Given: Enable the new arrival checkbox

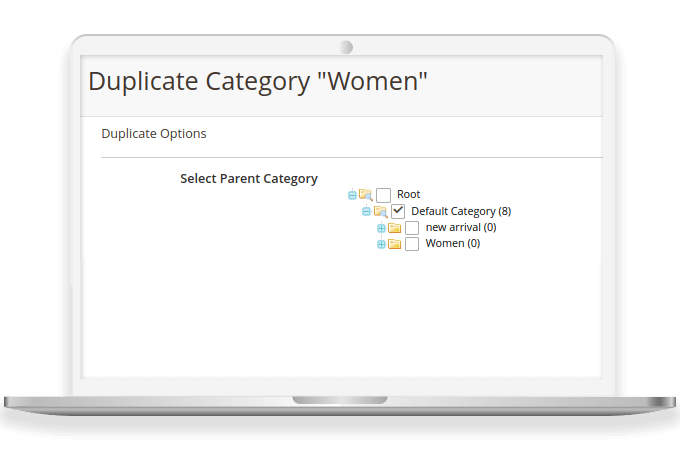Looking at the screenshot, I should (x=412, y=228).
